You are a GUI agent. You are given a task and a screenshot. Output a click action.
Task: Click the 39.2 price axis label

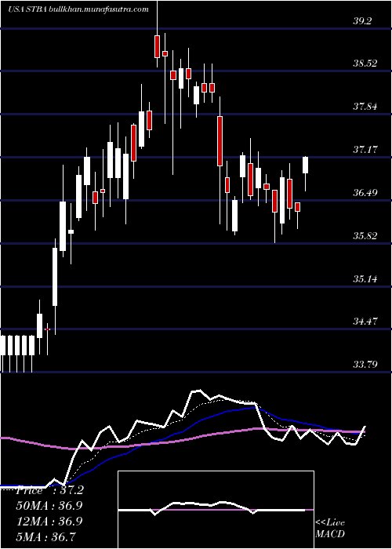[x=362, y=21]
